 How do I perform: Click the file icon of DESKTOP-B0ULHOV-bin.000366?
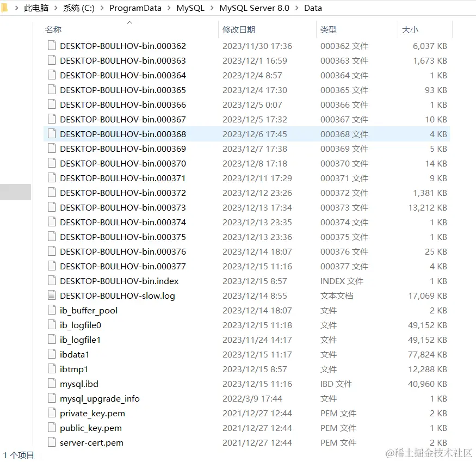[x=52, y=104]
